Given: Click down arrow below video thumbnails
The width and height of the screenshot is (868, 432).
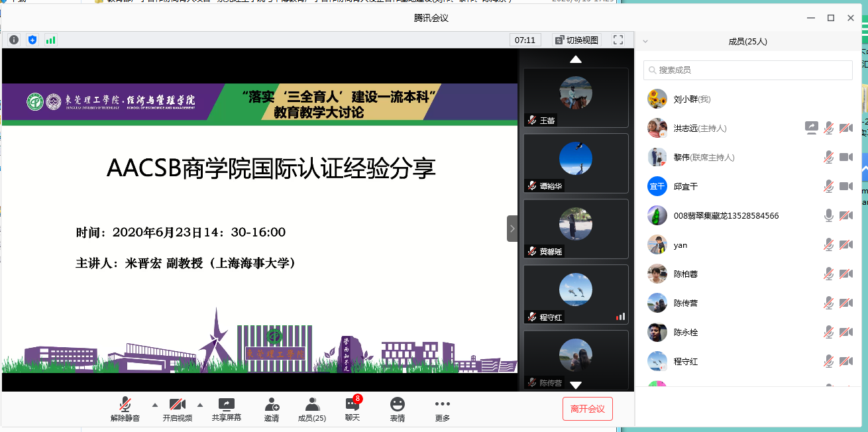Looking at the screenshot, I should (576, 385).
